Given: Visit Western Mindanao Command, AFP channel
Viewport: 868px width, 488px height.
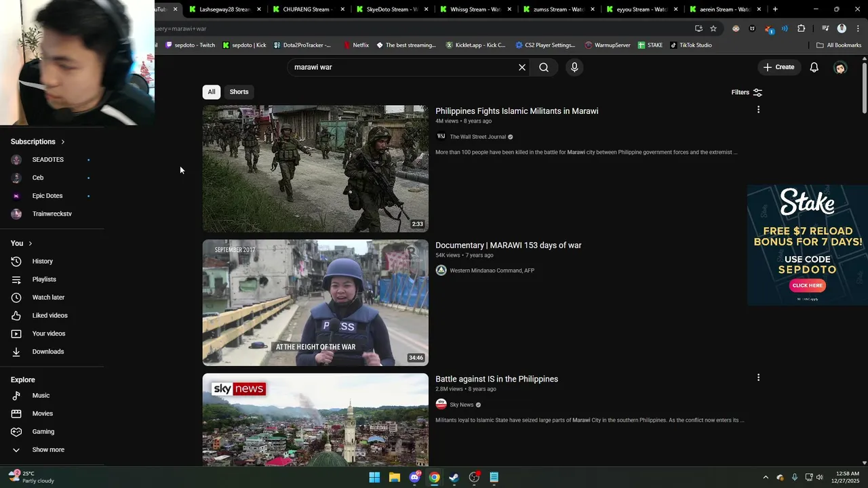Looking at the screenshot, I should (x=492, y=270).
